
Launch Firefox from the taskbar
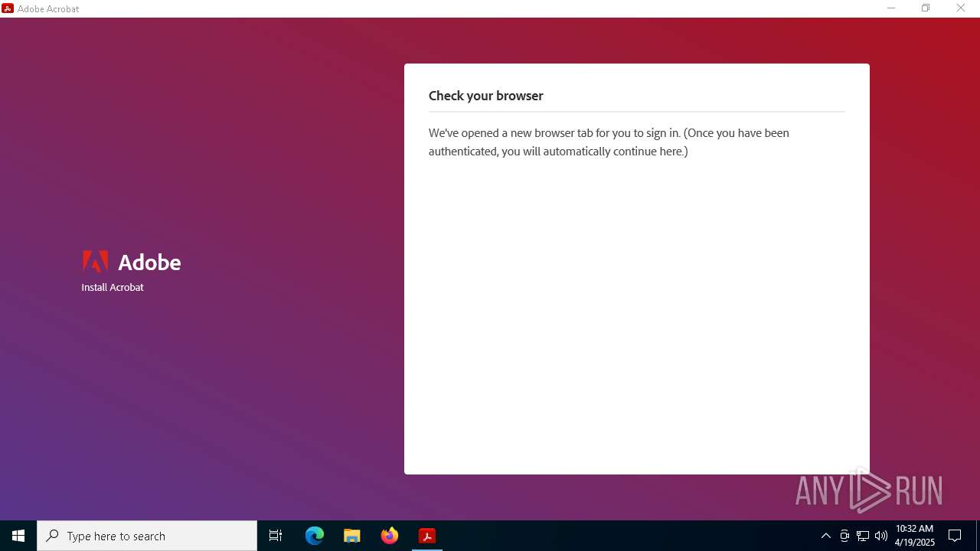[390, 536]
